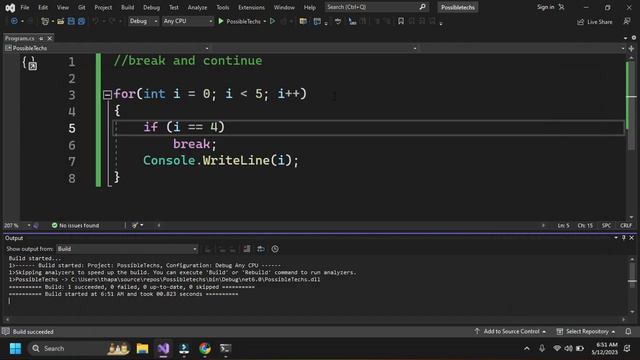Click the Console.WriteLine(i) statement
Screen dimensions: 640x360
(x=221, y=160)
